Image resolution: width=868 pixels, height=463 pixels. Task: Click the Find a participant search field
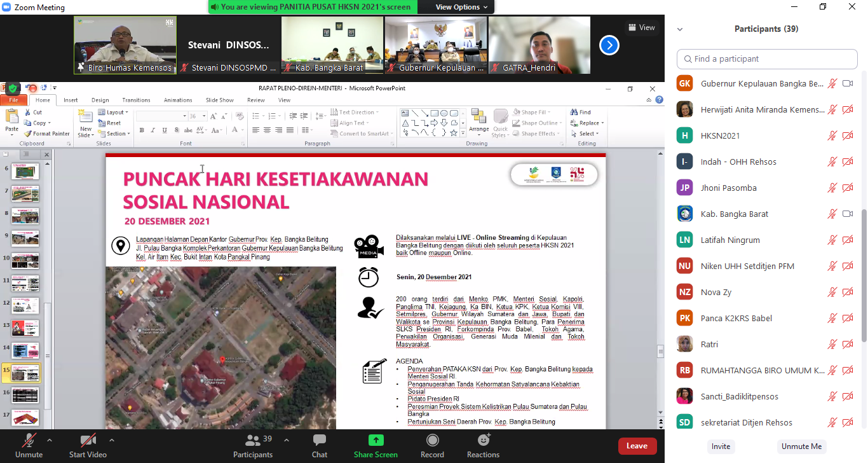point(767,59)
